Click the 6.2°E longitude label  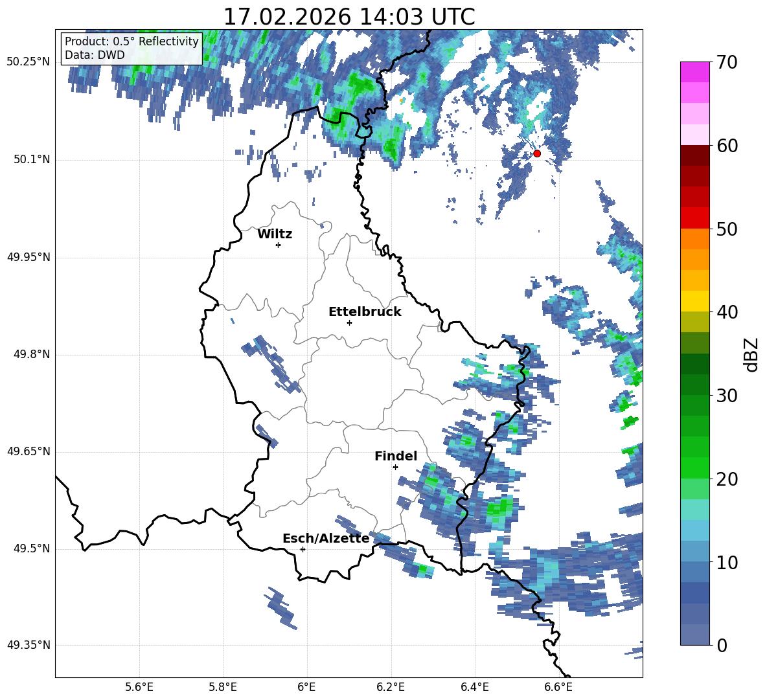click(x=391, y=687)
